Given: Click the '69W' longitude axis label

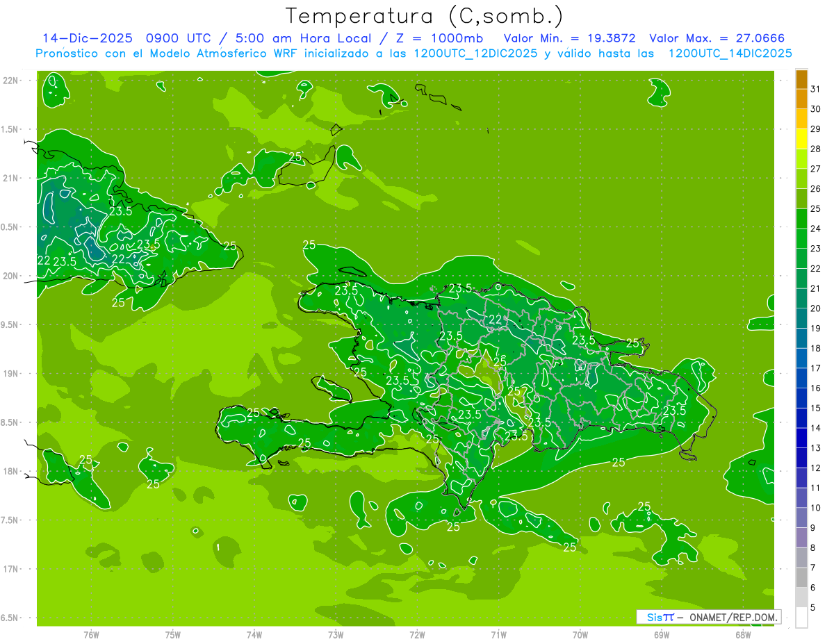Looking at the screenshot, I should coord(662,634).
